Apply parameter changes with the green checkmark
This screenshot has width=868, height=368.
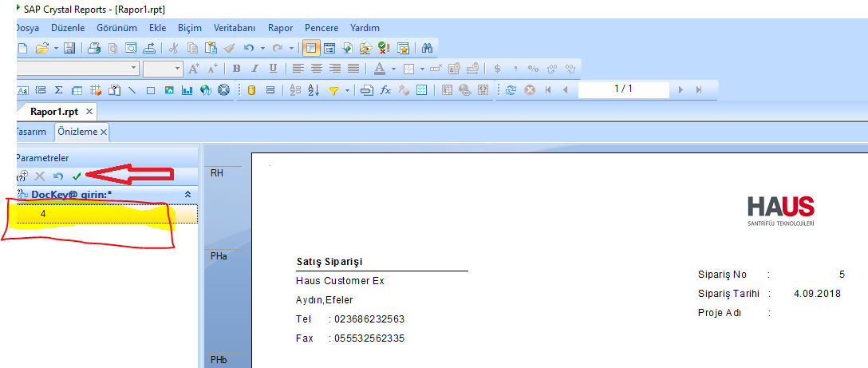pos(77,176)
